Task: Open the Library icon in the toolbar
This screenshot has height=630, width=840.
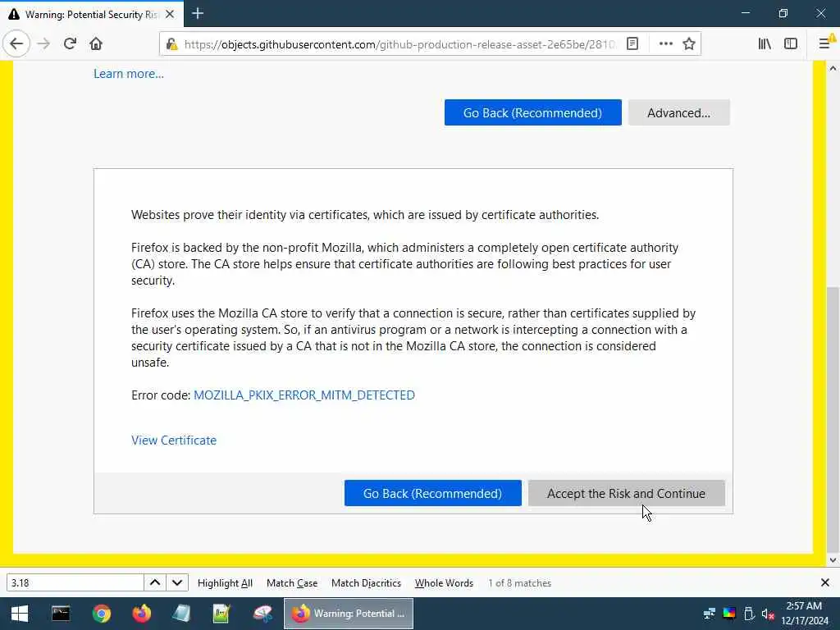Action: coord(765,44)
